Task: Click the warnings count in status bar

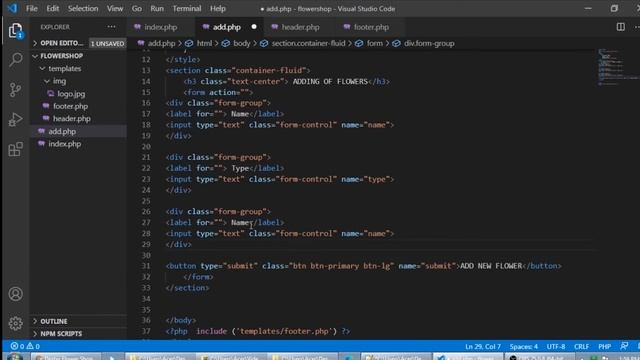Action: [33, 346]
